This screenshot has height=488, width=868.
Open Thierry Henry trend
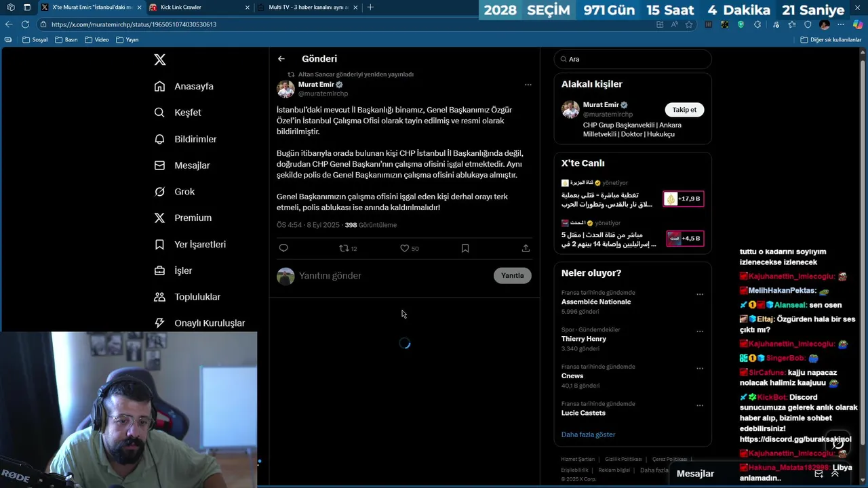tap(584, 339)
